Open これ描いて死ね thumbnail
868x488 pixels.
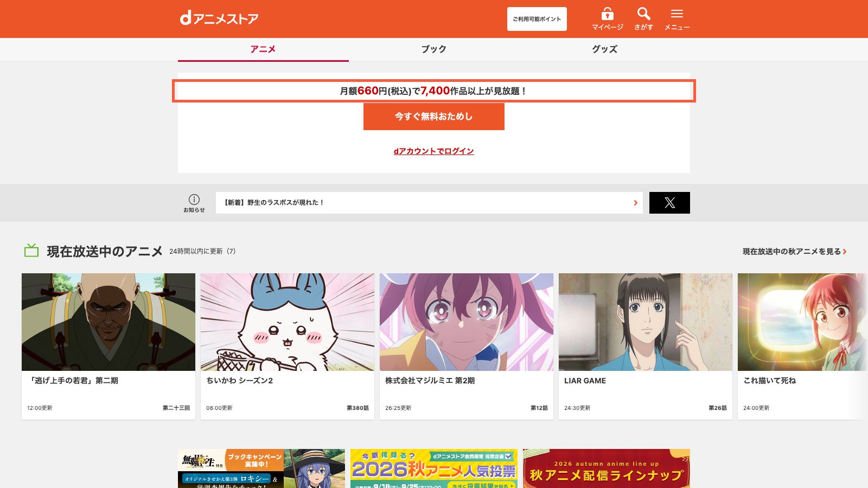click(803, 322)
